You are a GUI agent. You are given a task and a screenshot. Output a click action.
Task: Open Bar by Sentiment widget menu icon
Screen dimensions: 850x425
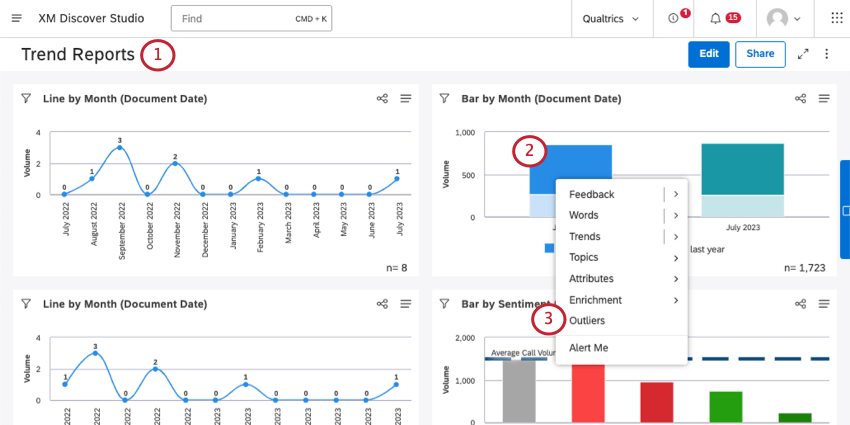(825, 304)
